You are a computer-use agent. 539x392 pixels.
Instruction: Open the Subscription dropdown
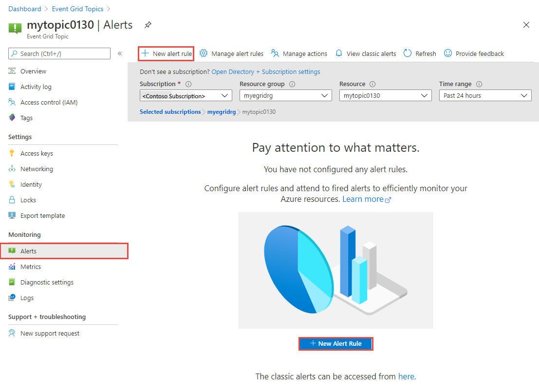tap(185, 95)
